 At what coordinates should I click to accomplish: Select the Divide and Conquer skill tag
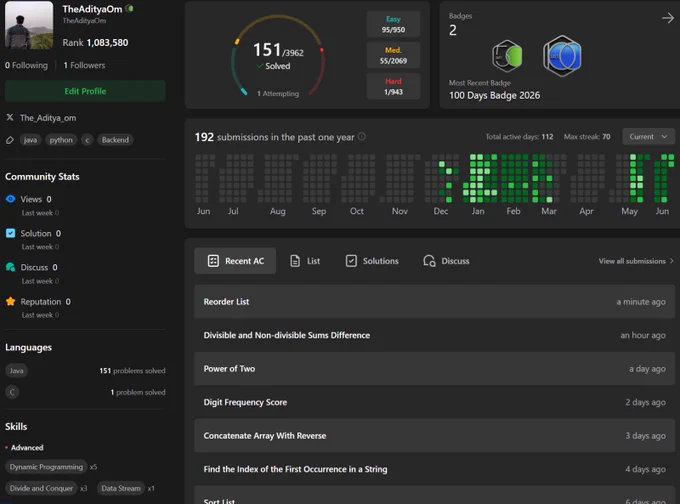point(41,488)
